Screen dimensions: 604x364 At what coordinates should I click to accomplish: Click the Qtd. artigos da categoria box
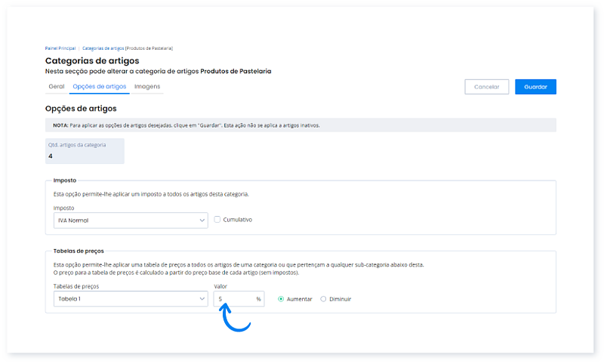coord(85,151)
